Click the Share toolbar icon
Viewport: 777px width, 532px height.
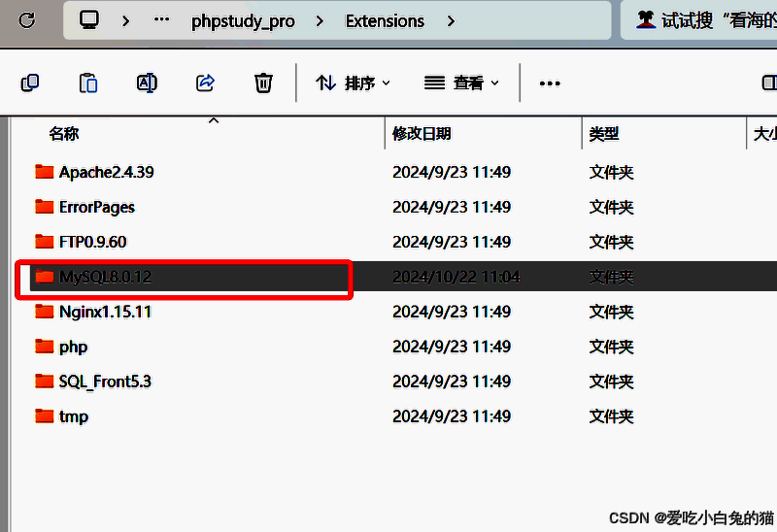click(205, 83)
